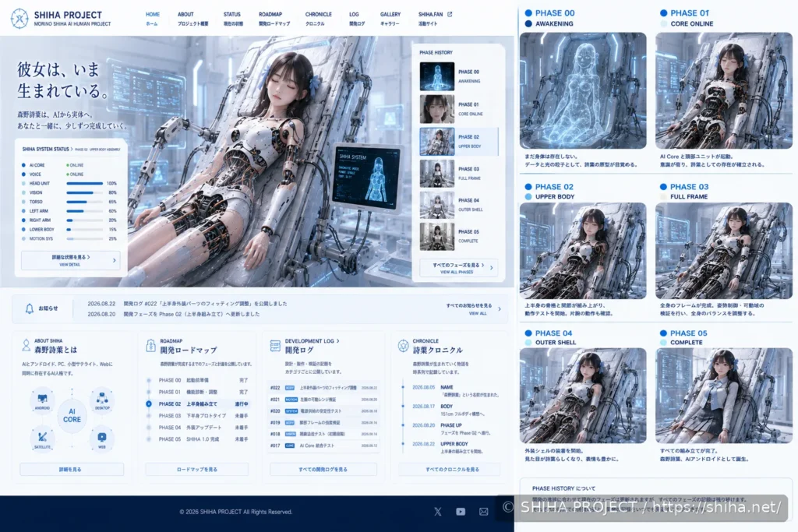This screenshot has height=532, width=798.
Task: Click the VISION tag on log #018
Action: (x=290, y=434)
